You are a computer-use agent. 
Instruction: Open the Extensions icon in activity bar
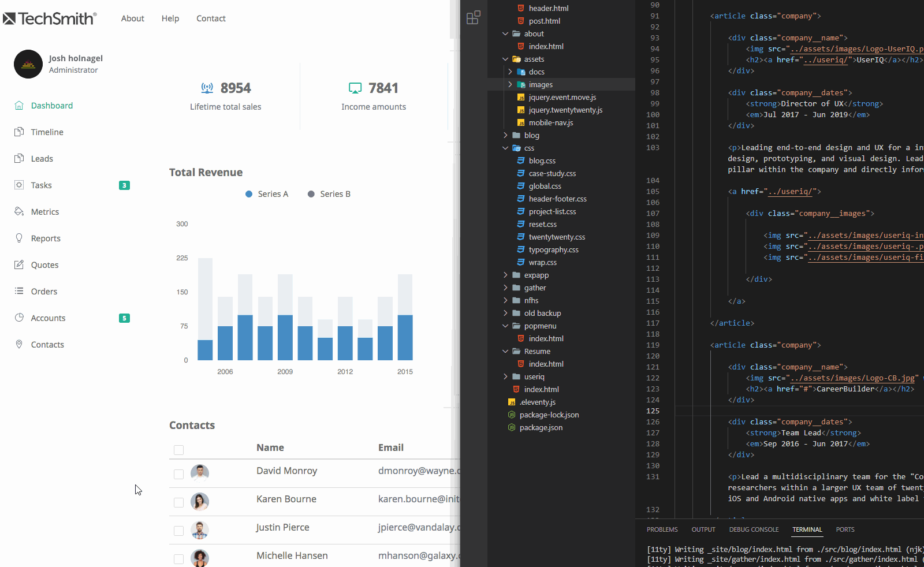click(x=473, y=17)
